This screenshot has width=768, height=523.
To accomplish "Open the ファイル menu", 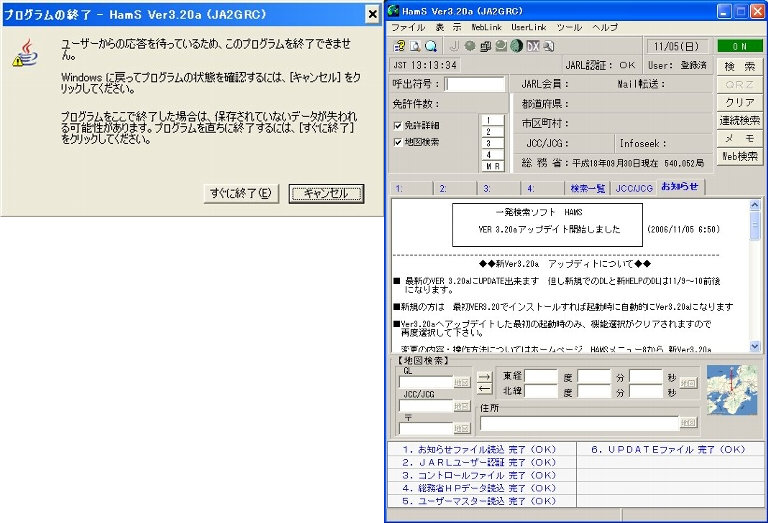I will tap(408, 27).
